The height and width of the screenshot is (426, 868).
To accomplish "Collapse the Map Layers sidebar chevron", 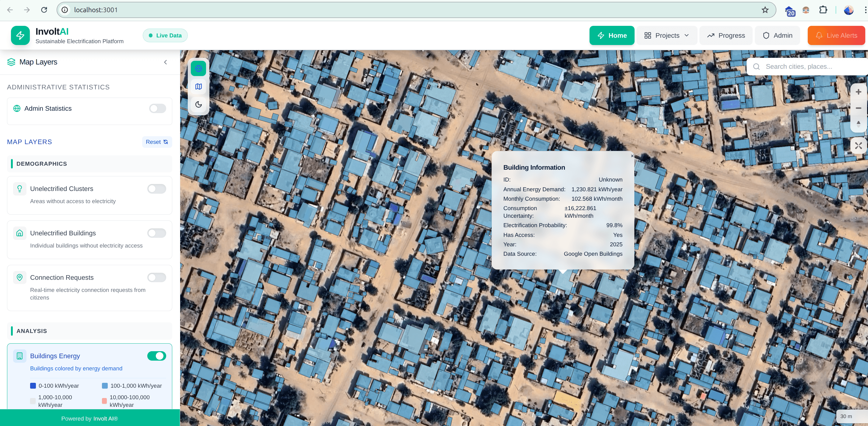I will coord(166,62).
